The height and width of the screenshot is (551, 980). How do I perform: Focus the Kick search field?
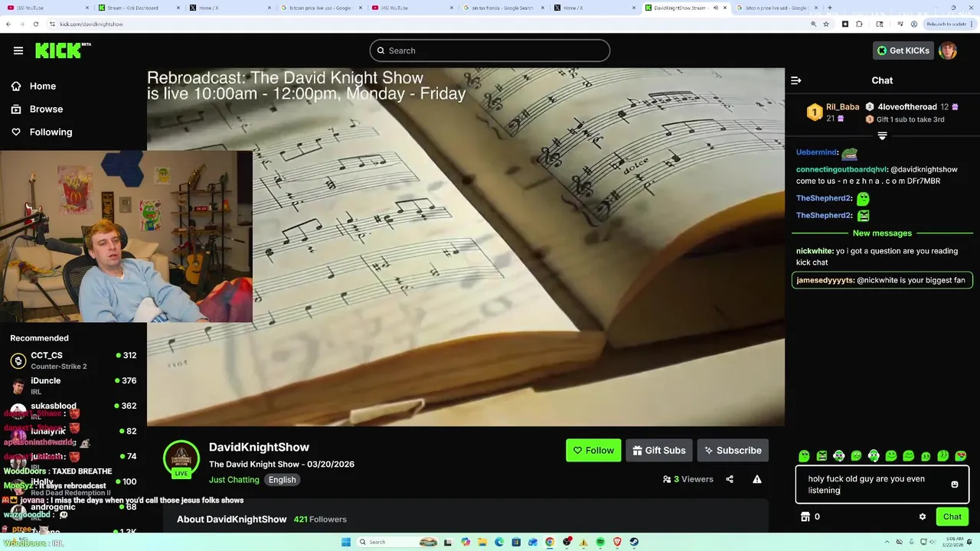[x=490, y=51]
